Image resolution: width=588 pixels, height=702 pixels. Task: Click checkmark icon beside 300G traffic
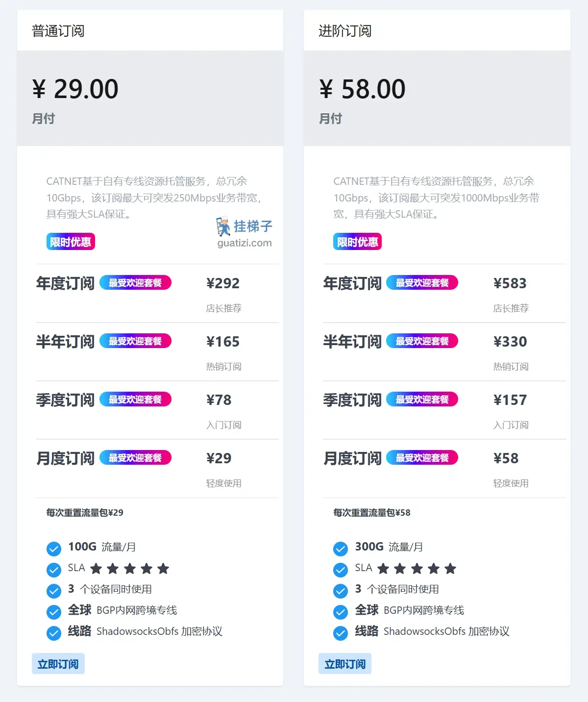coord(341,549)
